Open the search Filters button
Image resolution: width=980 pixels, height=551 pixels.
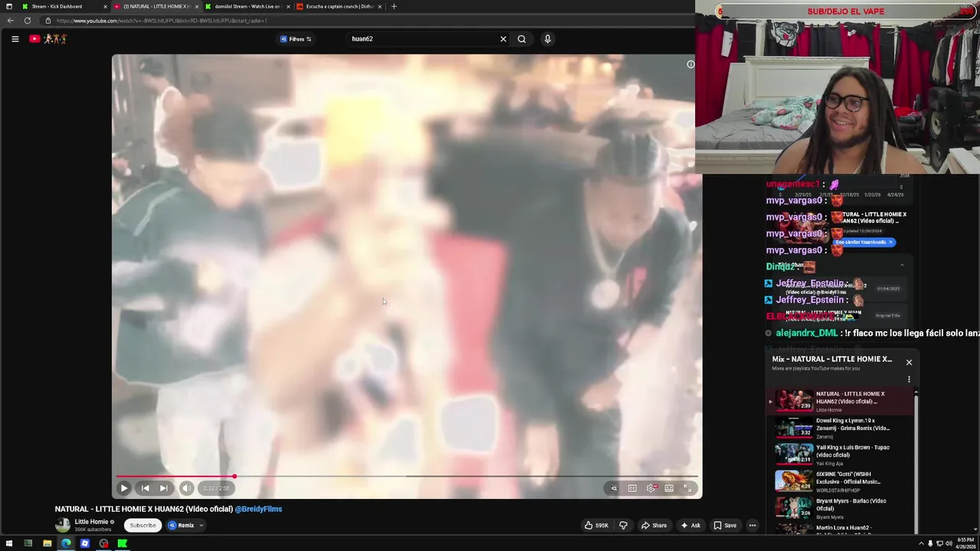coord(296,39)
